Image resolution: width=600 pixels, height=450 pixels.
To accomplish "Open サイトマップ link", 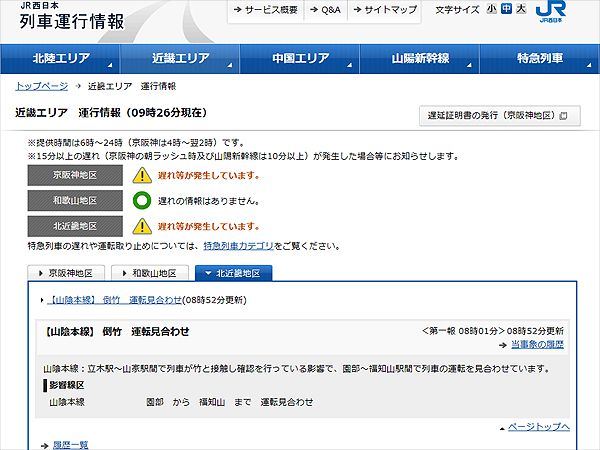I will pyautogui.click(x=385, y=10).
